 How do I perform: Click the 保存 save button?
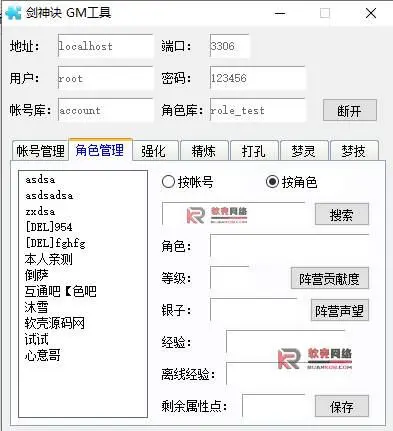pyautogui.click(x=342, y=406)
